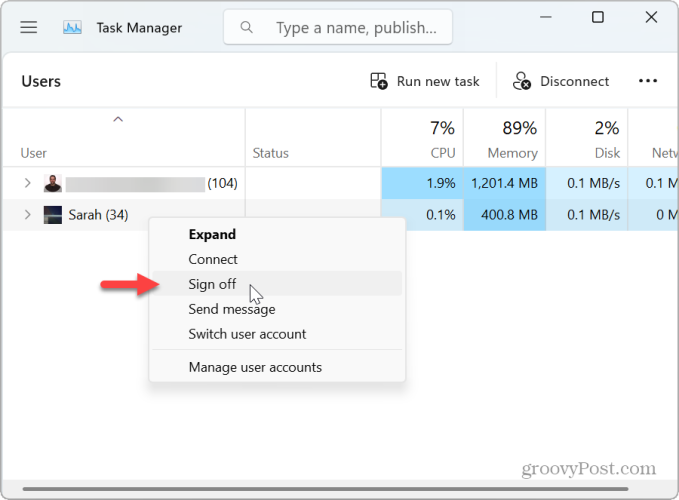Click the Disconnect button
679x500 pixels.
click(x=561, y=81)
